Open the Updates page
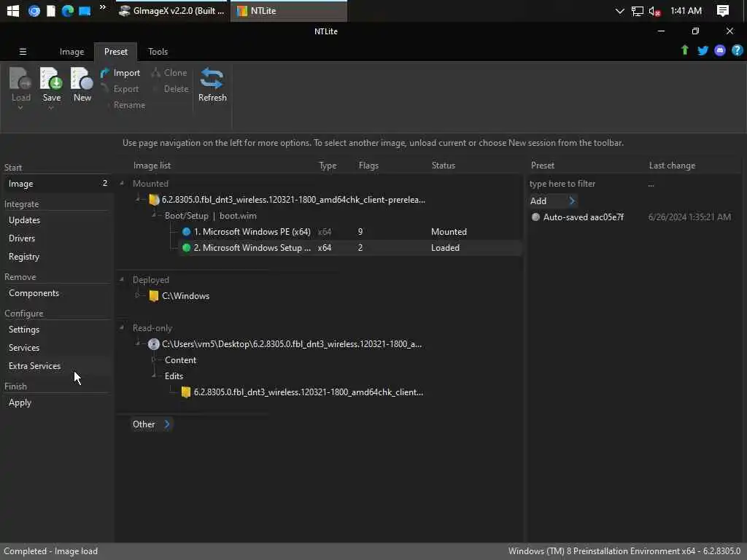Viewport: 747px width, 560px height. 24,220
